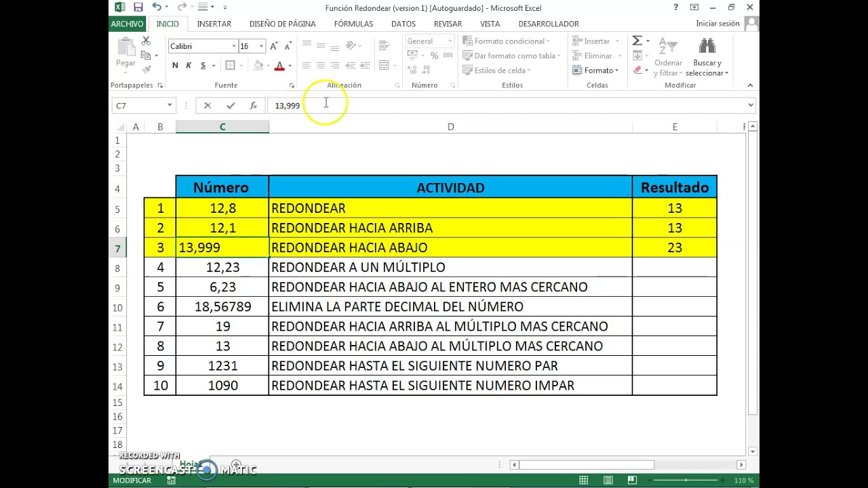The width and height of the screenshot is (868, 488).
Task: Confirm the cell entry with checkmark
Action: pos(231,106)
